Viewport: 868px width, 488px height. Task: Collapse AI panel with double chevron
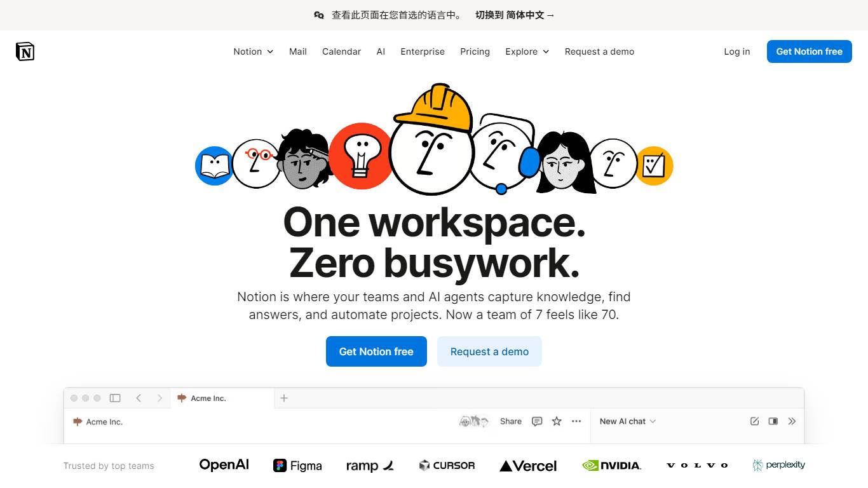click(x=792, y=421)
